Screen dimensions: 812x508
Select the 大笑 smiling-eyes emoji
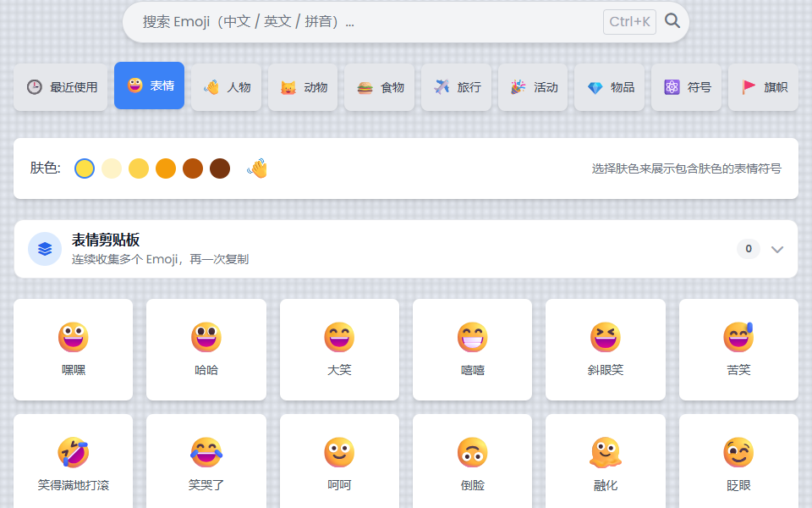click(339, 350)
